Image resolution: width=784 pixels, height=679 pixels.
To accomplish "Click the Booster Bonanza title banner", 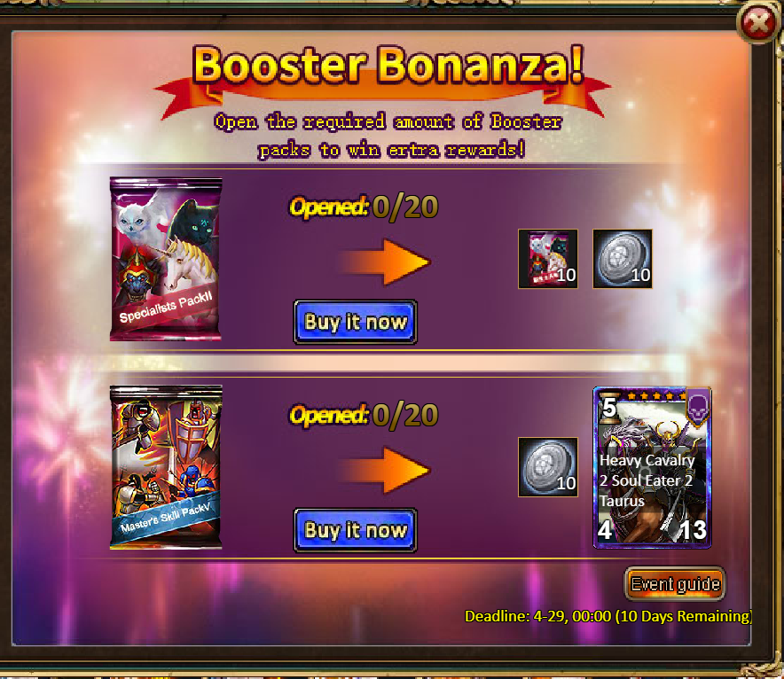I will tap(388, 65).
